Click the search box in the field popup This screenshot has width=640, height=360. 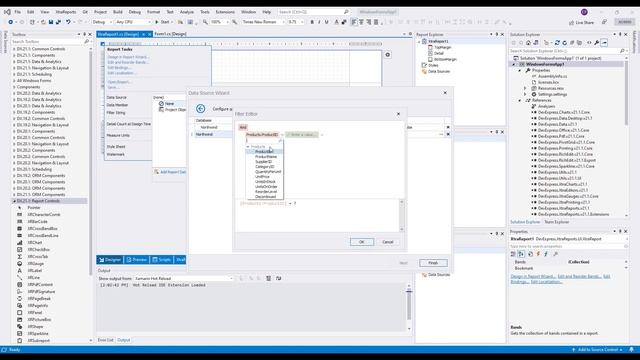coord(264,141)
